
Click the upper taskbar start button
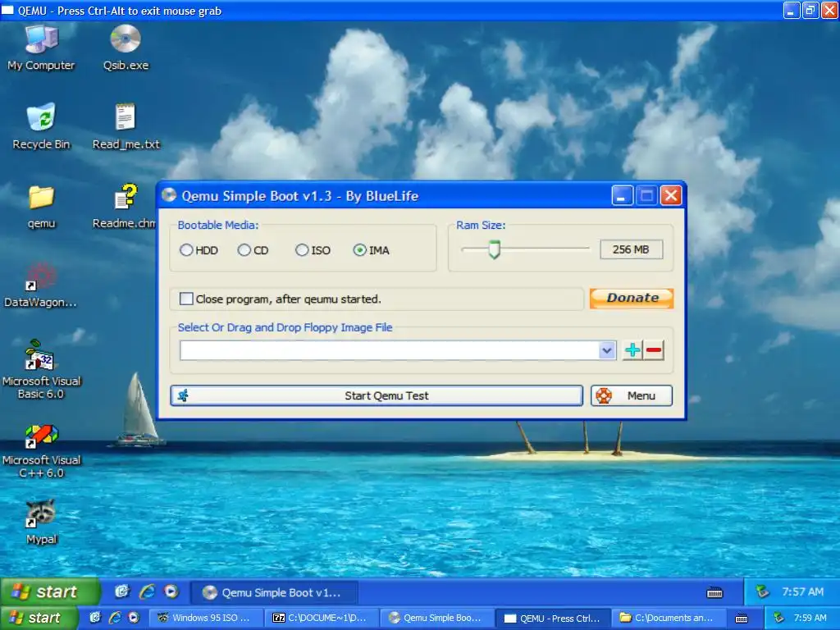pyautogui.click(x=50, y=591)
